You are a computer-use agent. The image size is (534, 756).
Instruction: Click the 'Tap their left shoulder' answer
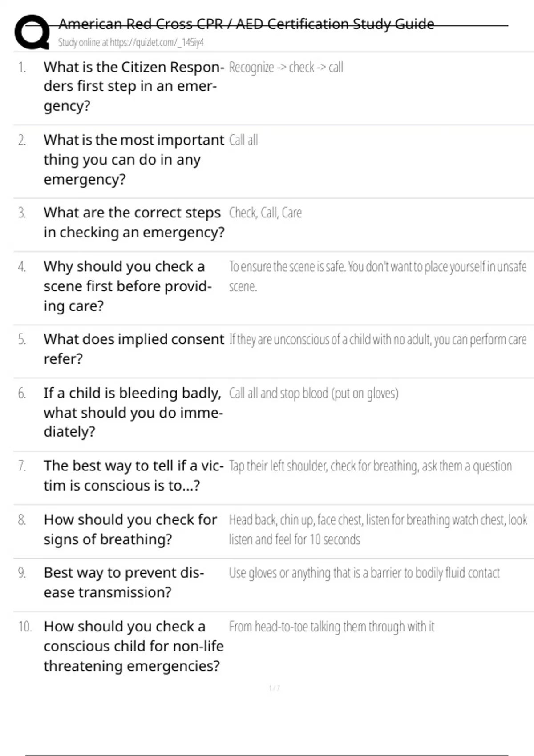pos(370,466)
